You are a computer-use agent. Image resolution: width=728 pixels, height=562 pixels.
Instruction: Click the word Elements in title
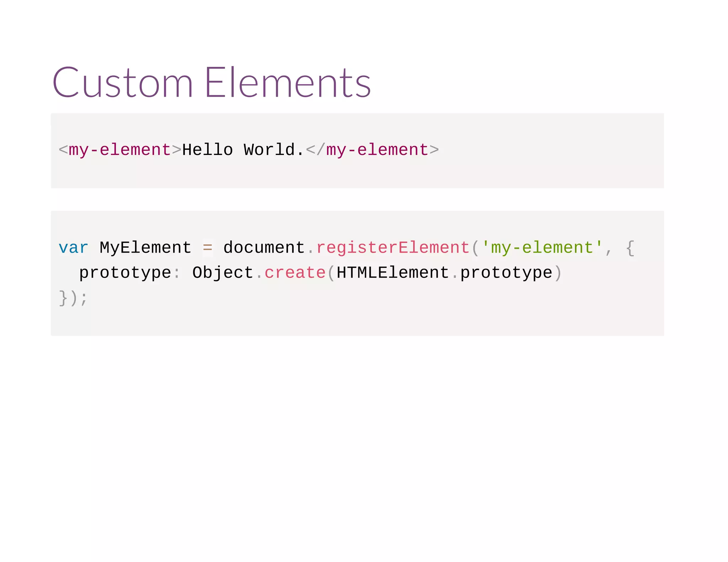point(288,82)
